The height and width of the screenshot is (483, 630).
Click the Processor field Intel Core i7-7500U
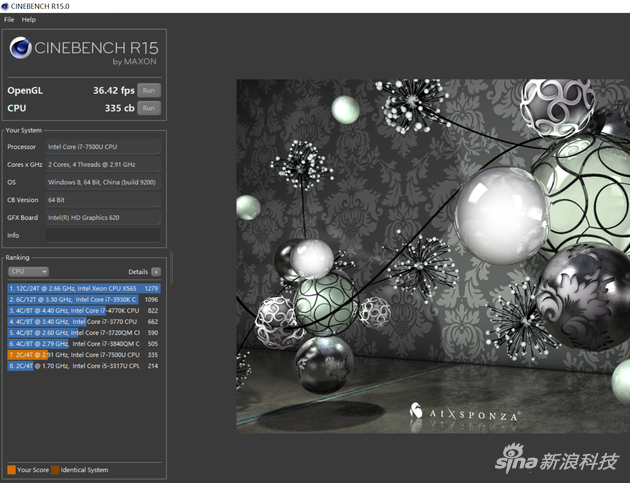coord(103,147)
